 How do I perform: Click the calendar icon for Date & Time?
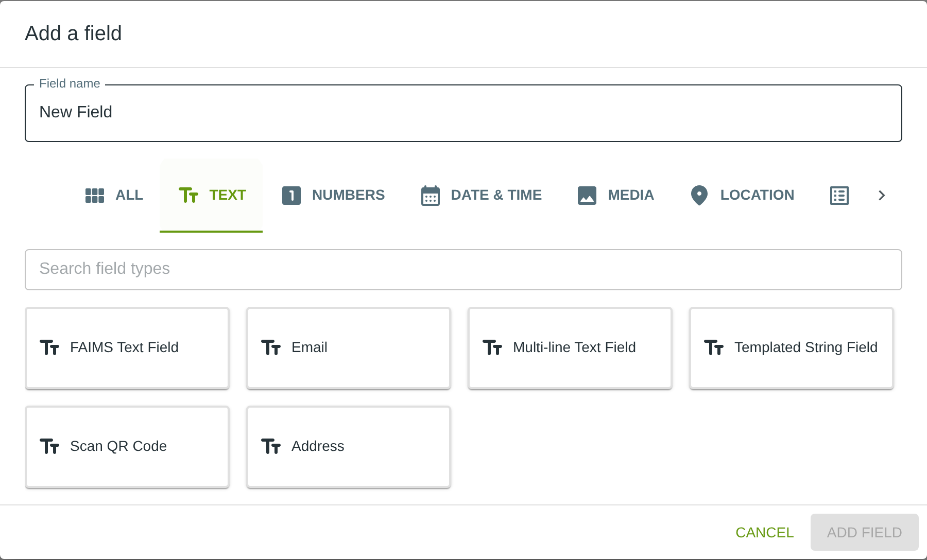tap(431, 196)
